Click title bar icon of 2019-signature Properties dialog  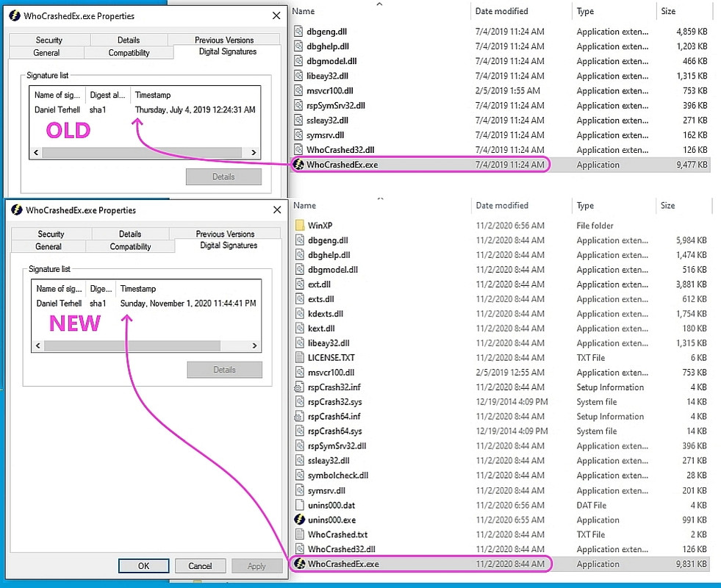[15, 15]
